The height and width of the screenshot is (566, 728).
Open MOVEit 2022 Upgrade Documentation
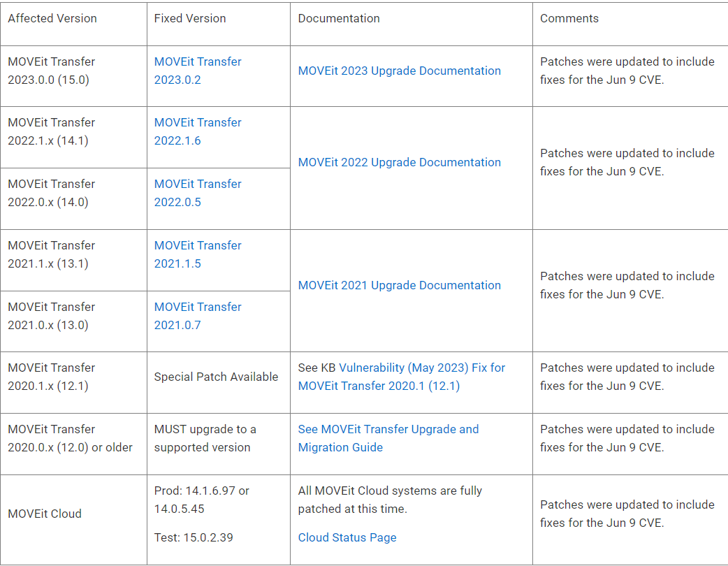coord(399,162)
